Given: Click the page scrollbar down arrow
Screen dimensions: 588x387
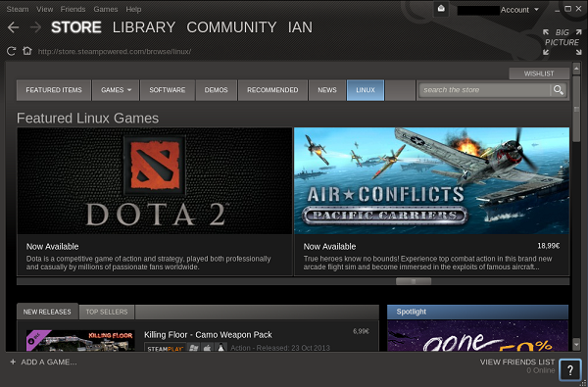Looking at the screenshot, I should 577,344.
